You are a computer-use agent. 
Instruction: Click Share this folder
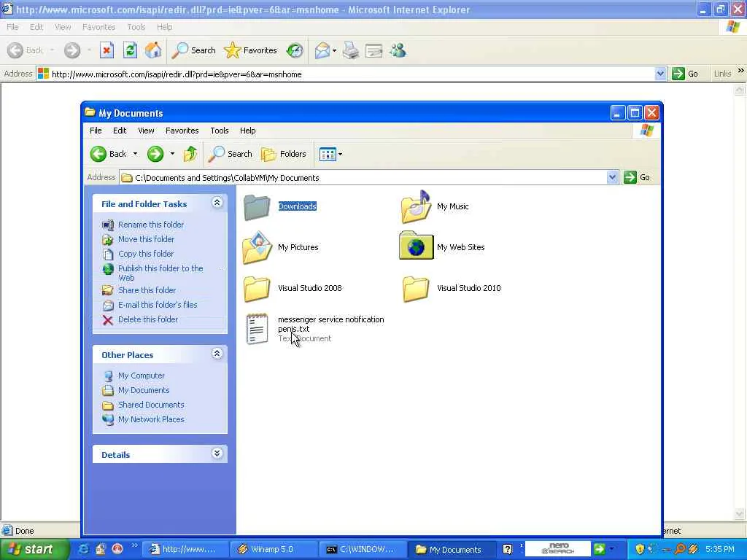pyautogui.click(x=147, y=290)
